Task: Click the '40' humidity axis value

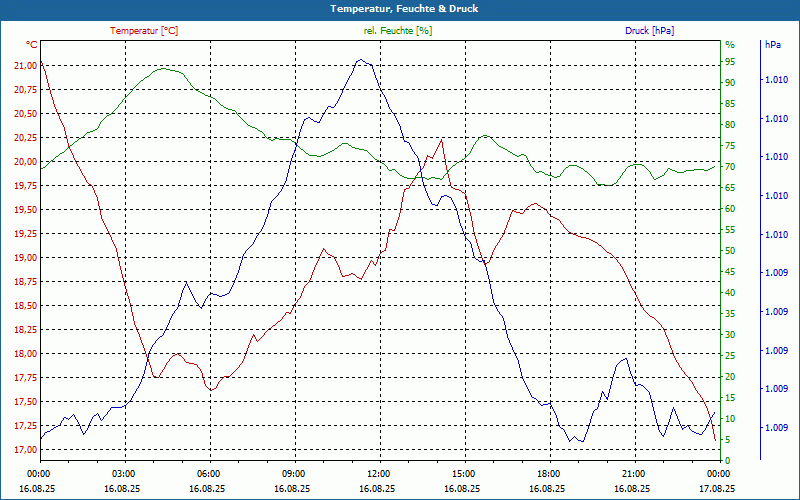Action: coord(730,293)
